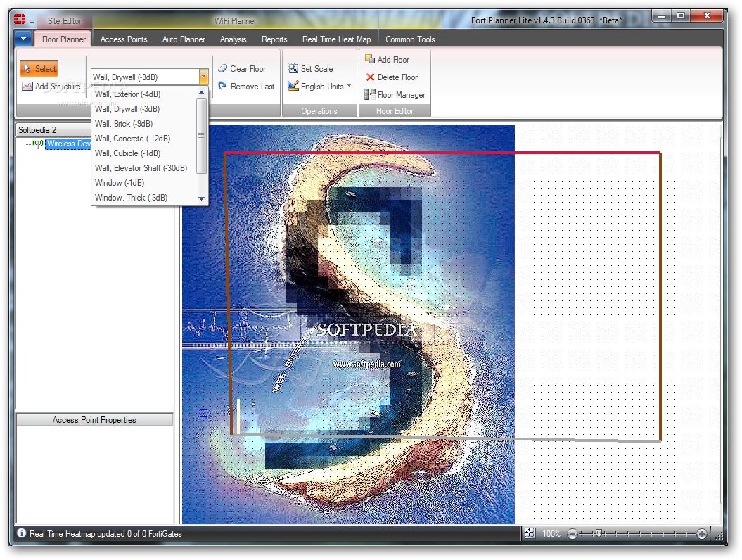Choose Wall, Drywall (-3dB) in dropdown list
Viewport: 742px width, 560px height.
pyautogui.click(x=143, y=109)
